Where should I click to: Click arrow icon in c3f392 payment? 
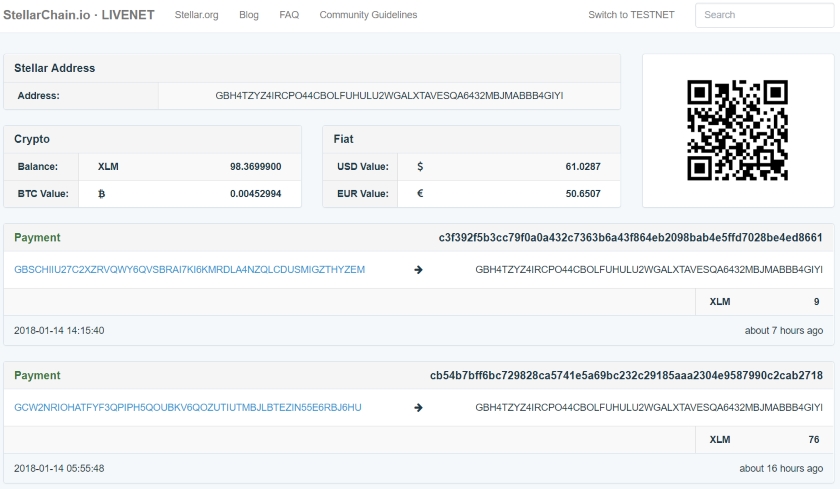tap(418, 270)
